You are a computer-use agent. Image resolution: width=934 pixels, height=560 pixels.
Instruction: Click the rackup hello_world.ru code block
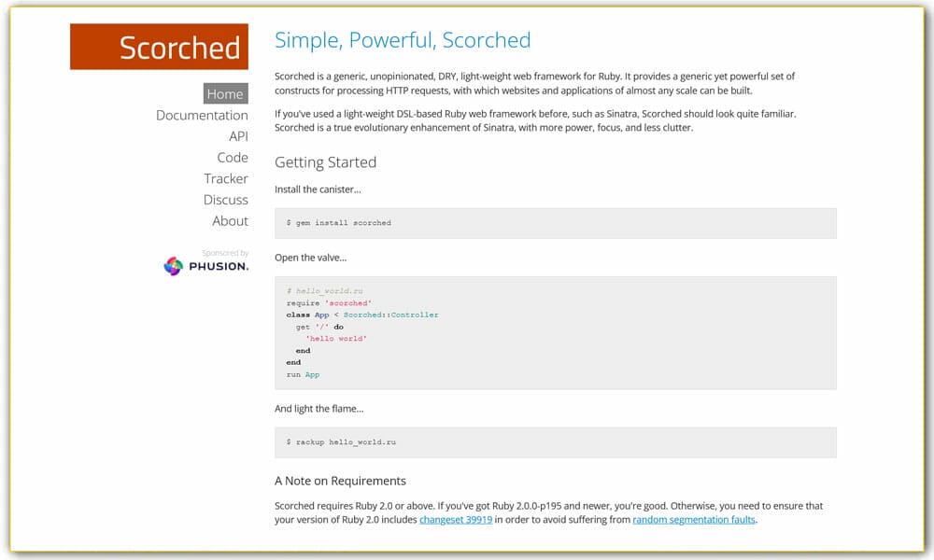pos(556,441)
